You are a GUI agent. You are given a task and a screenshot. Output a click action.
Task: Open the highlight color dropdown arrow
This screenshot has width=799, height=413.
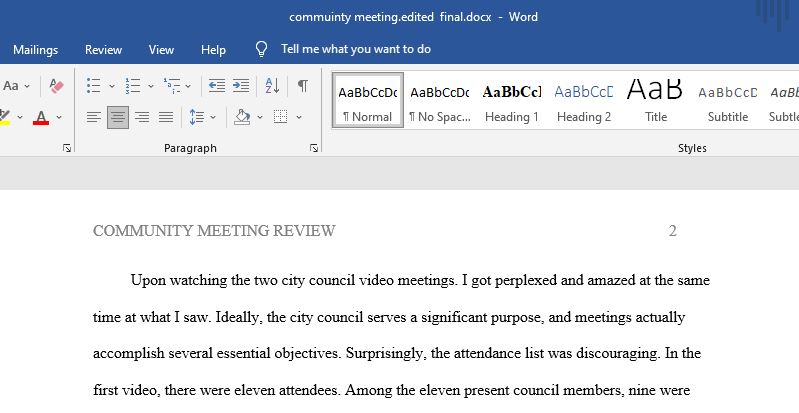point(20,118)
